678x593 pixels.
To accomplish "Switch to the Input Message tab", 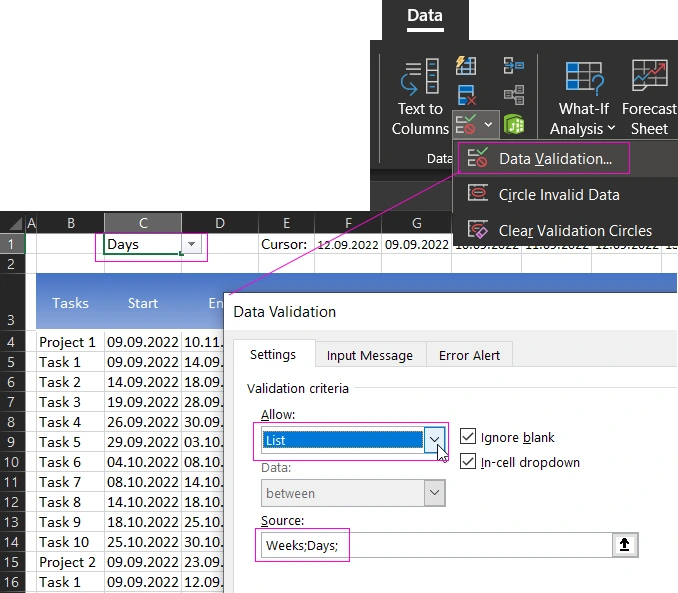I will (369, 355).
